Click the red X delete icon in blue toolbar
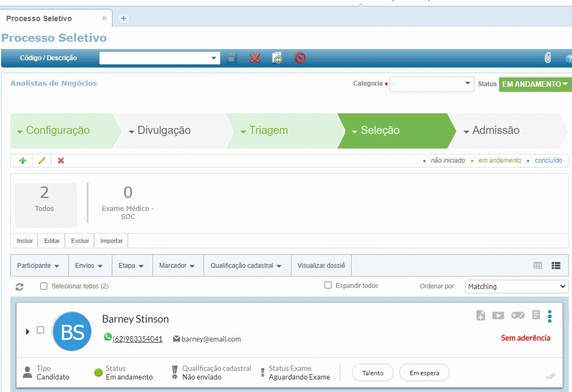The height and width of the screenshot is (392, 572). tap(255, 58)
